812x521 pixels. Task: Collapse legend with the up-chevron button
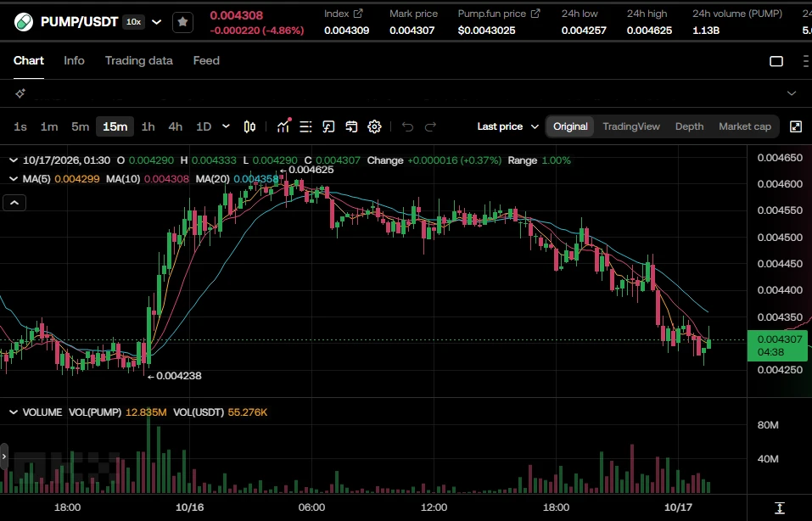pyautogui.click(x=14, y=203)
